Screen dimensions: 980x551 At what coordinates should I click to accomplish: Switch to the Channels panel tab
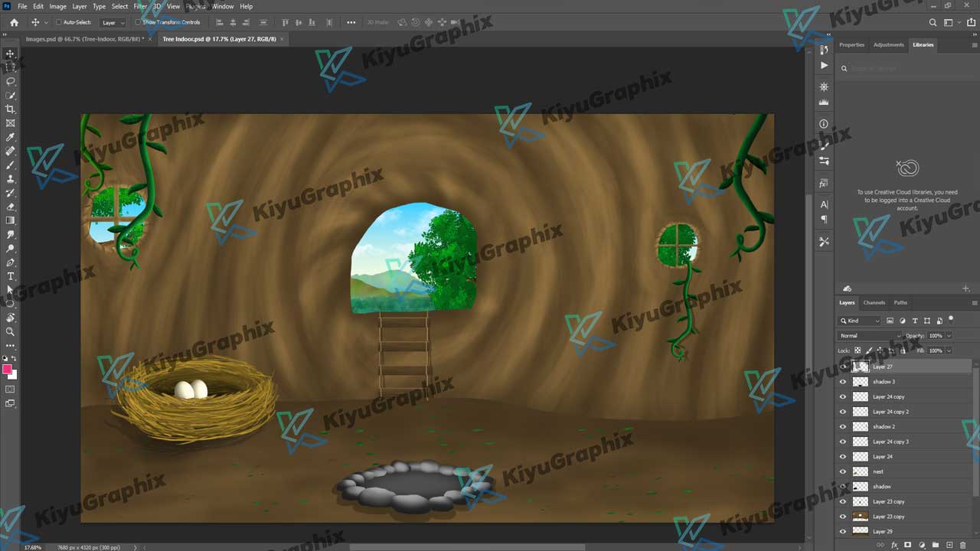874,302
